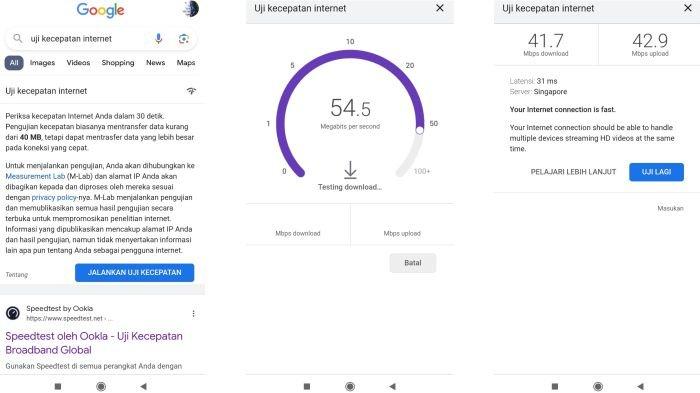
Task: Click the Masukan feedback link
Action: [x=670, y=209]
